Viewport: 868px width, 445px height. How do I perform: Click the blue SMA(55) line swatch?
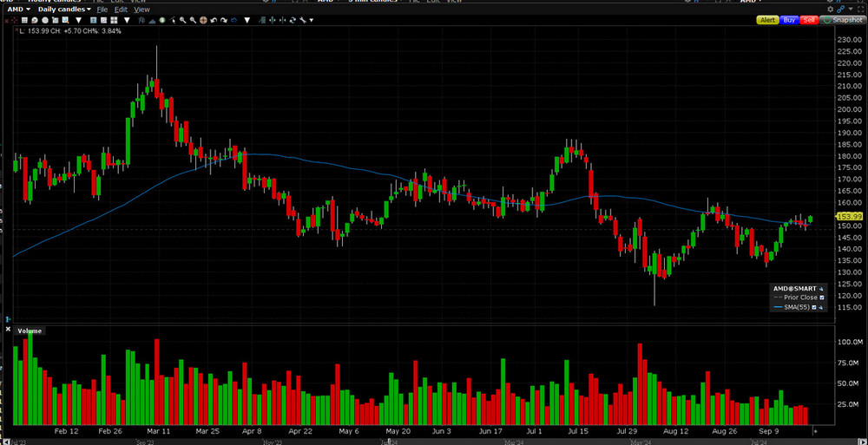coord(777,307)
